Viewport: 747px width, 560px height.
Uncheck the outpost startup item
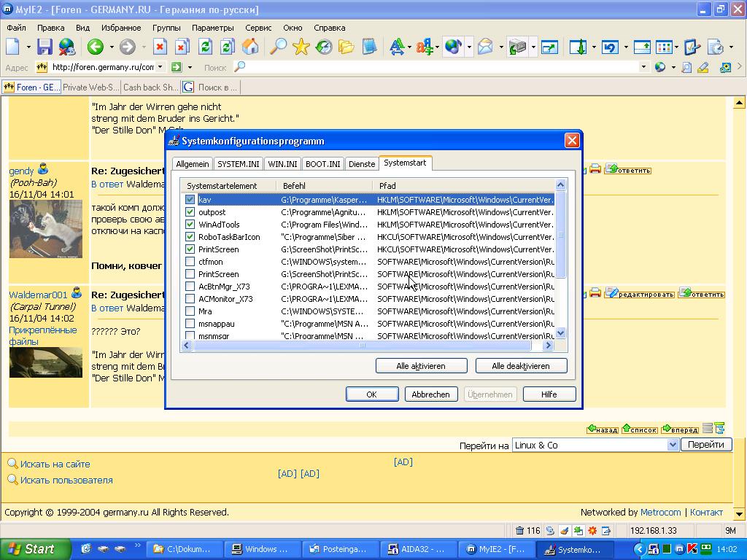click(190, 212)
